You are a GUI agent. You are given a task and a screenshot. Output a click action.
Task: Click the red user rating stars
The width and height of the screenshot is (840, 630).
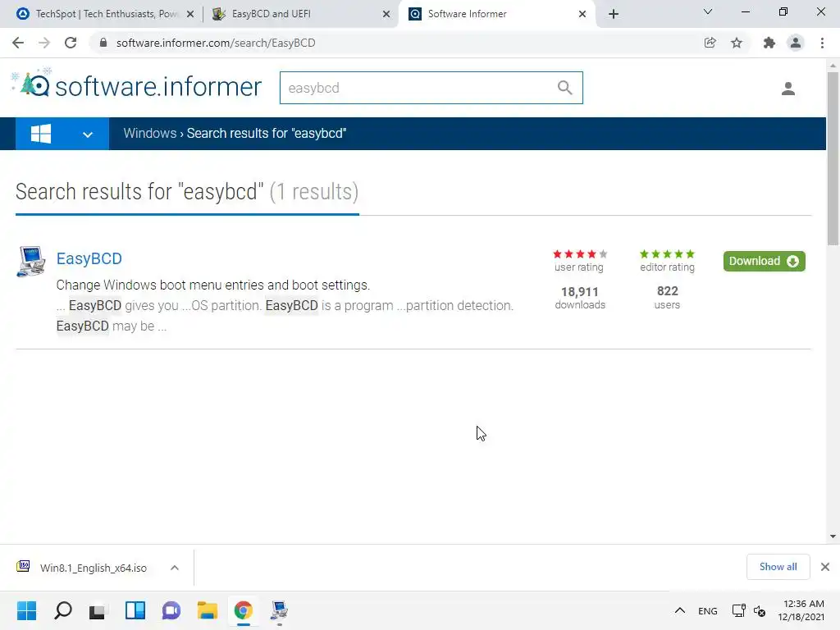580,254
